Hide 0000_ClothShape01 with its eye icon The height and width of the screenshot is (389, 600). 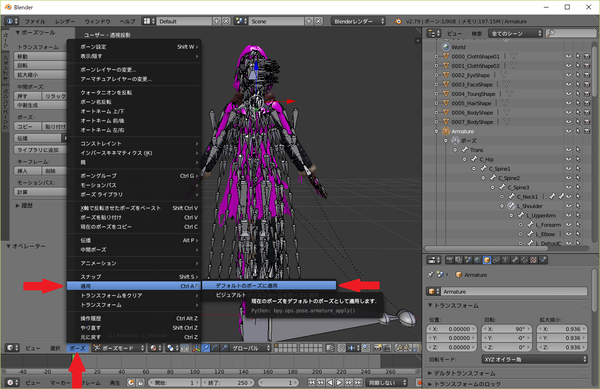[x=568, y=57]
